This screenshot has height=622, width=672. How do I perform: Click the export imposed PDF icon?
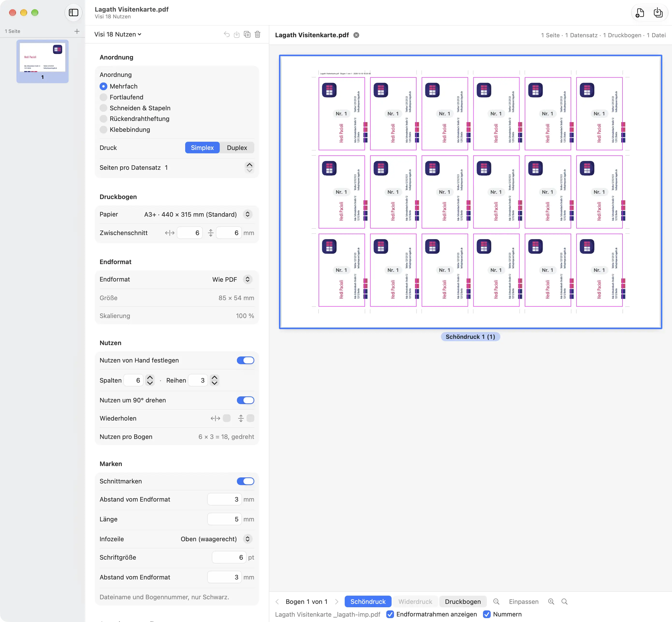click(658, 13)
